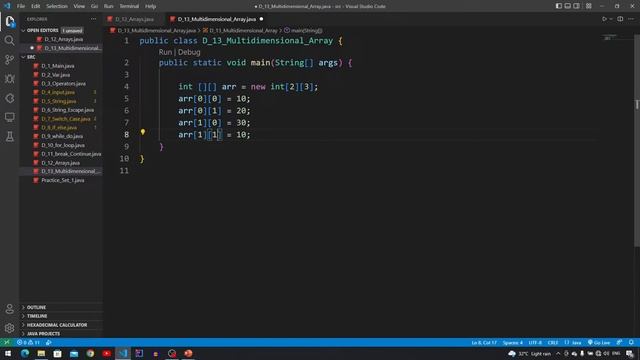Open the View menu
Image resolution: width=640 pixels, height=360 pixels.
(x=79, y=6)
